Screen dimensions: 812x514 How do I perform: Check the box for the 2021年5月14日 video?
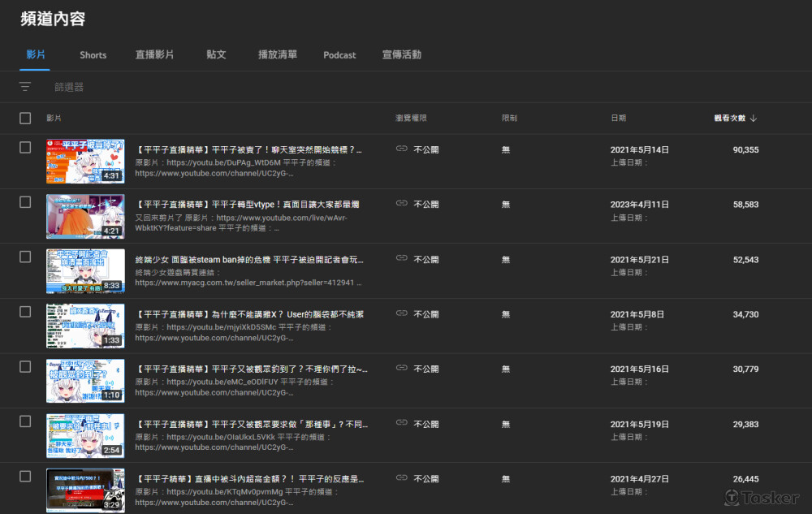pos(25,148)
